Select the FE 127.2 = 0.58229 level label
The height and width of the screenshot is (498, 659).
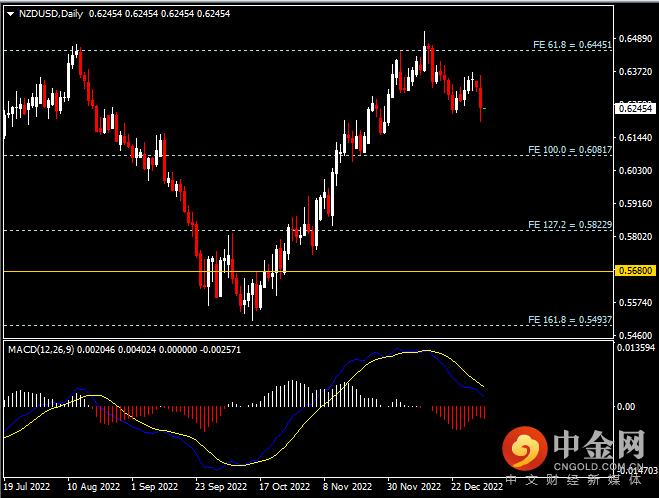click(x=570, y=226)
